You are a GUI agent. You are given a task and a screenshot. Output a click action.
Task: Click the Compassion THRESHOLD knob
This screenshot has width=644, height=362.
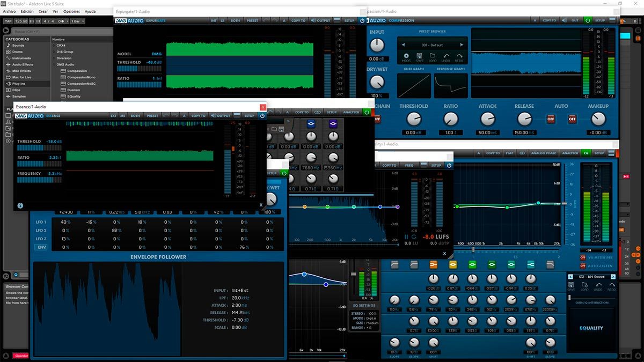coord(414,119)
